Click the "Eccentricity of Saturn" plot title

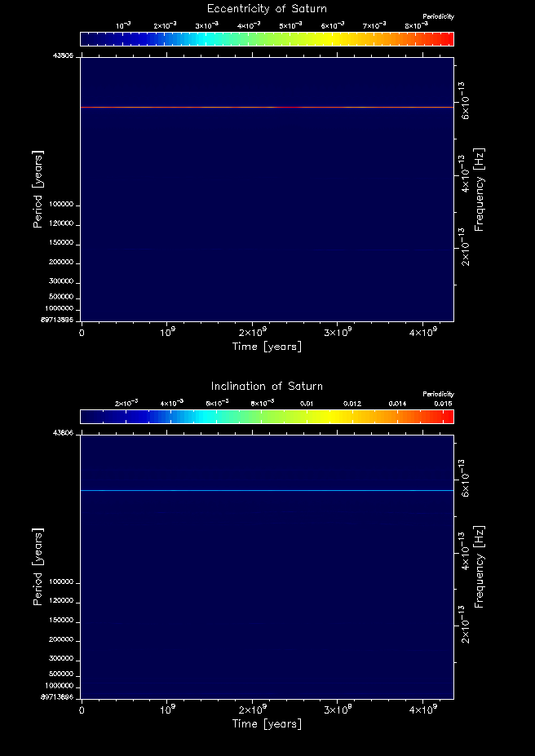tap(267, 9)
